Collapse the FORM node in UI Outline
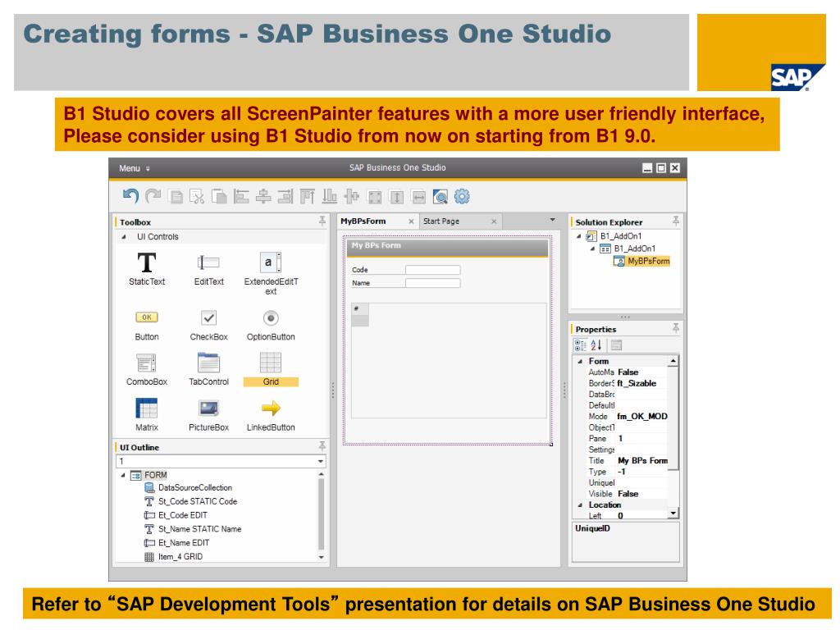840x630 pixels. tap(123, 475)
